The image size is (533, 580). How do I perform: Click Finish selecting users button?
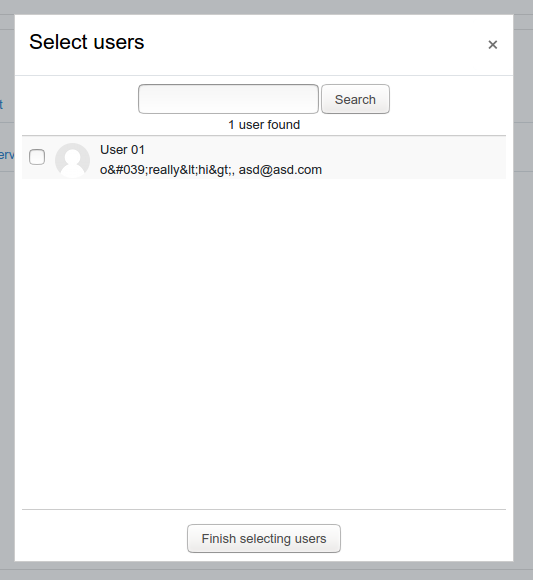tap(264, 539)
